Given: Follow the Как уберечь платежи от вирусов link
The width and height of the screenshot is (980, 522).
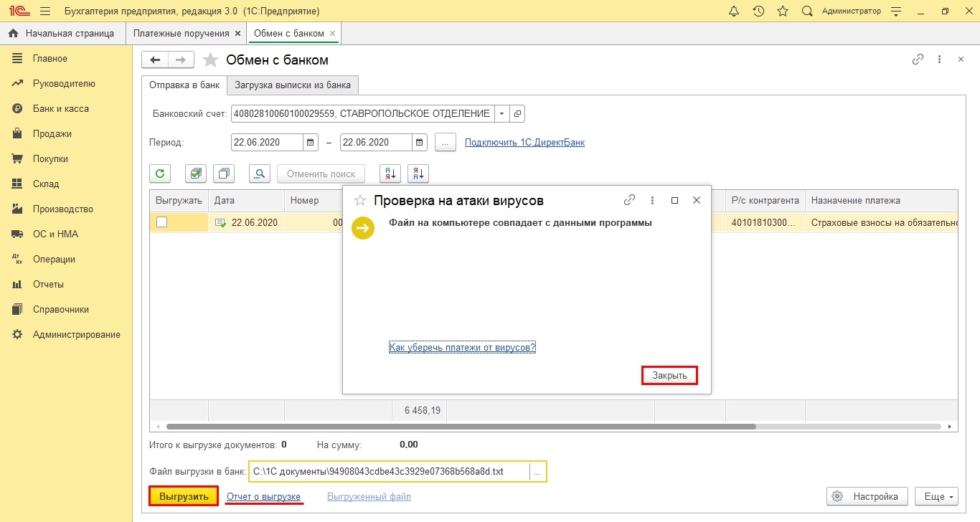Looking at the screenshot, I should (x=462, y=348).
